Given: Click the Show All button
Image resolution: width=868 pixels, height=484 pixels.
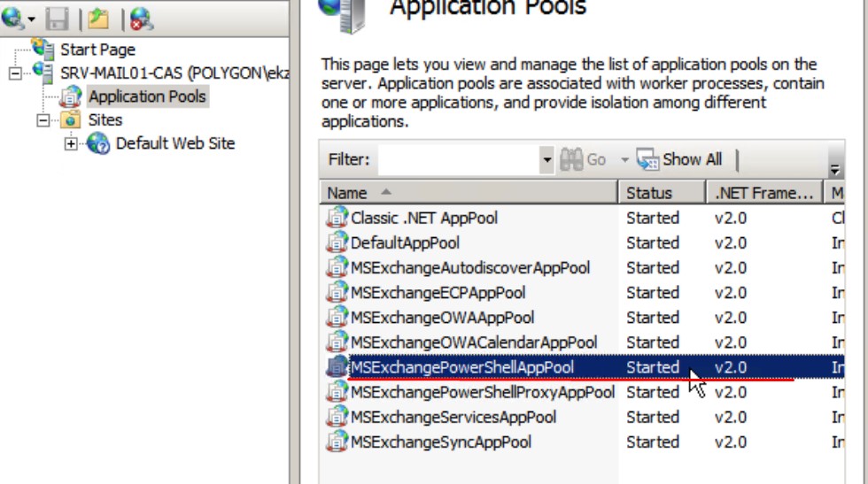Looking at the screenshot, I should click(x=680, y=160).
